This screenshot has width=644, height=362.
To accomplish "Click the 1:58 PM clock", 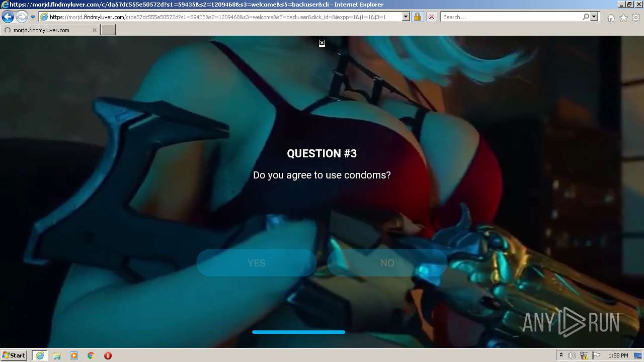I will click(618, 355).
